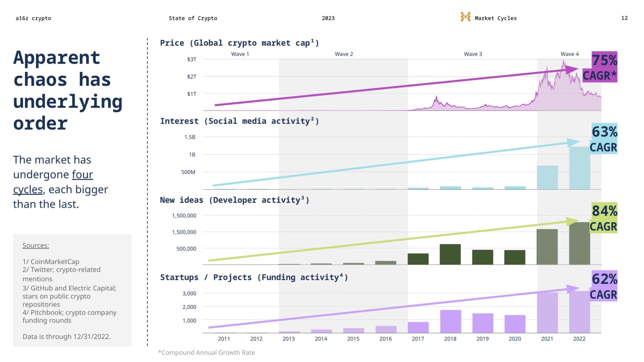Click the page number 12

point(624,18)
